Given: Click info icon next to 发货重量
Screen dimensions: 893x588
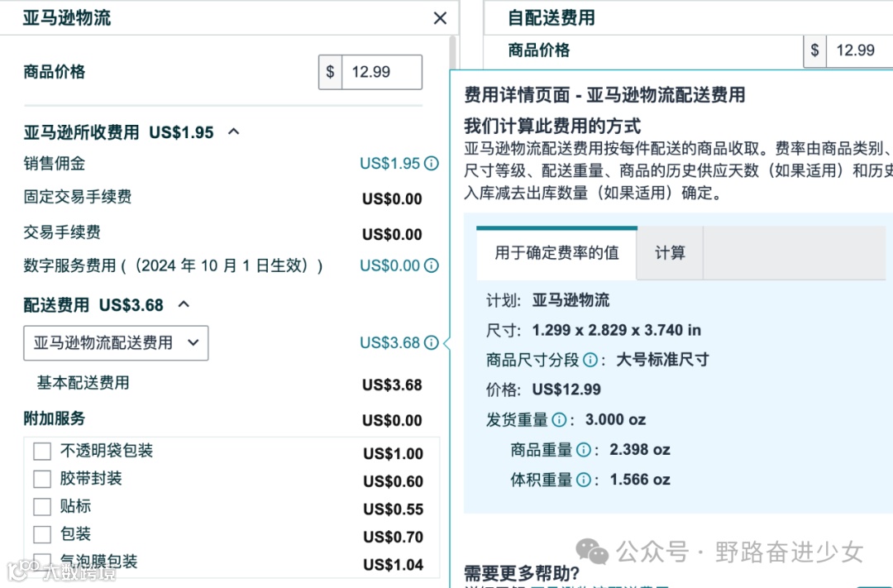Looking at the screenshot, I should (559, 420).
